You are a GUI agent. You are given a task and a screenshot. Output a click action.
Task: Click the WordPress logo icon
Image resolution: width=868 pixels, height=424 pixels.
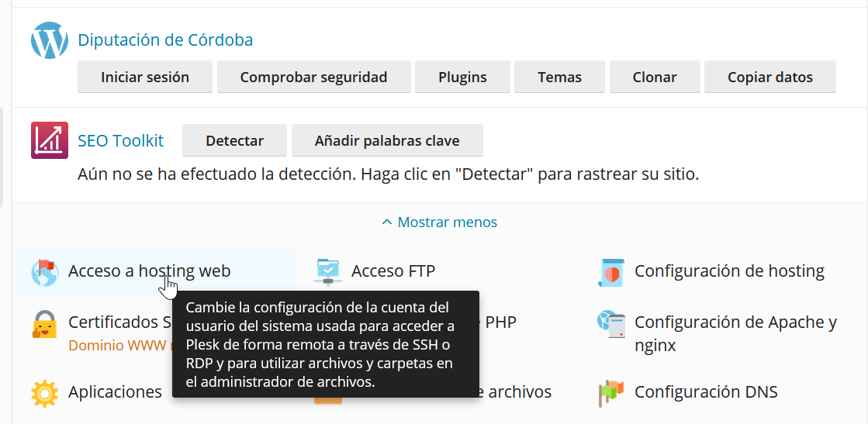click(x=50, y=41)
